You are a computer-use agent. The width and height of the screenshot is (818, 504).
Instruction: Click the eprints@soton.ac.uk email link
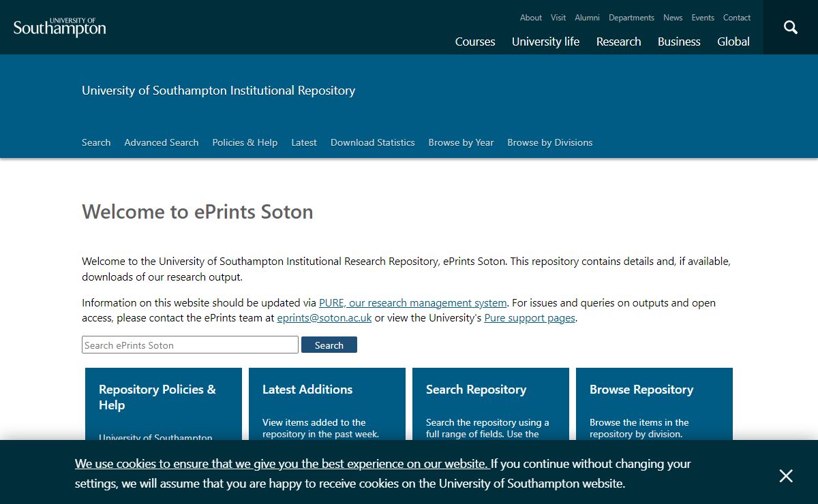click(324, 318)
